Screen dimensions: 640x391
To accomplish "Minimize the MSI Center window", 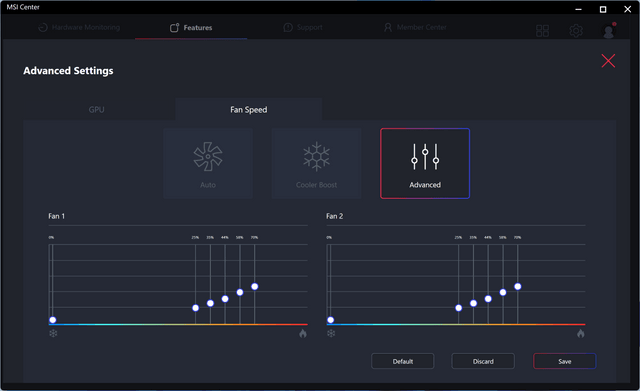I will coord(578,9).
